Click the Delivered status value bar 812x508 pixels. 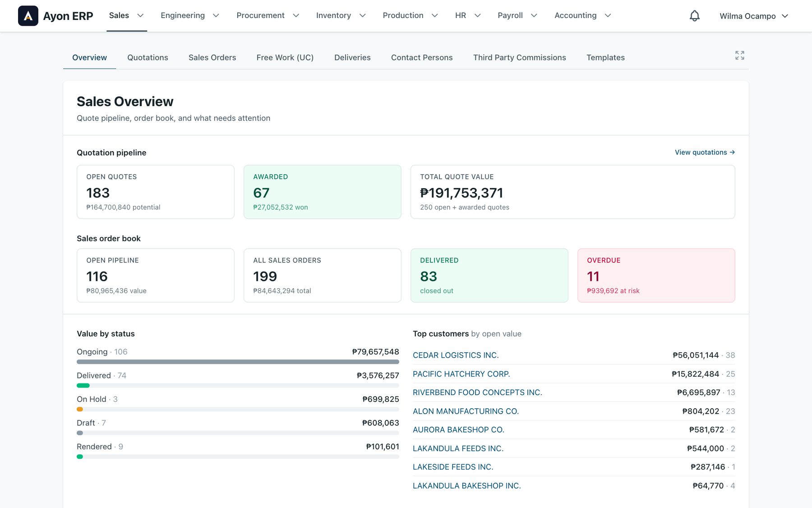238,386
